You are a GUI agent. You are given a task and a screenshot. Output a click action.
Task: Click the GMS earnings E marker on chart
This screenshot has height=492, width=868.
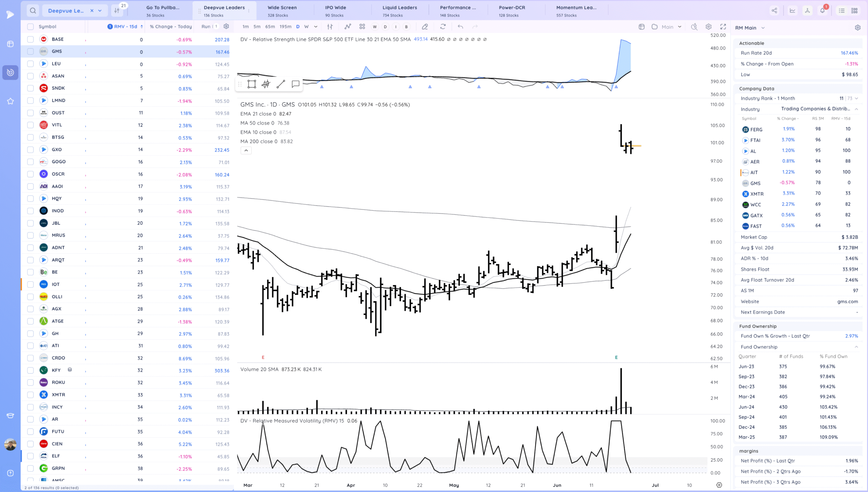tap(616, 357)
